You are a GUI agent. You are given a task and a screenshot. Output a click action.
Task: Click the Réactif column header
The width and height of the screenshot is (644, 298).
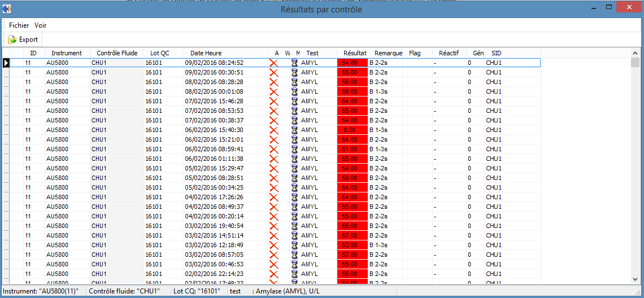pos(449,53)
